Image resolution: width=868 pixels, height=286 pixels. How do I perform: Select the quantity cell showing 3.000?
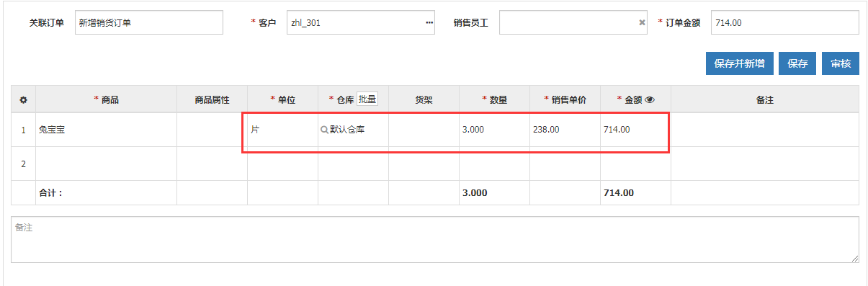pyautogui.click(x=494, y=130)
